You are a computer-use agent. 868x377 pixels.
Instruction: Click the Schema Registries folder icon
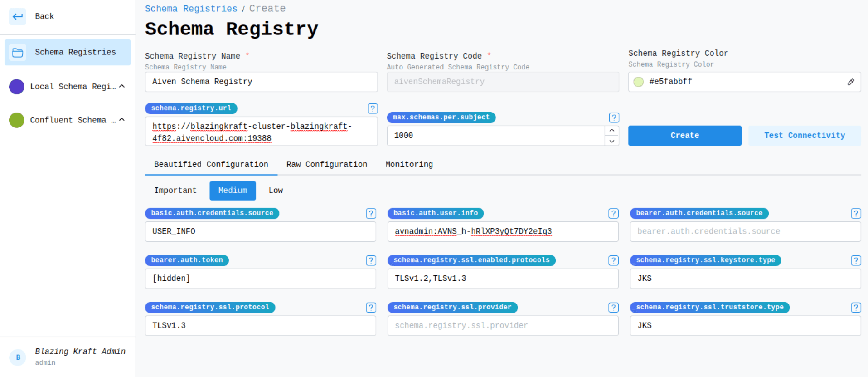pos(18,53)
